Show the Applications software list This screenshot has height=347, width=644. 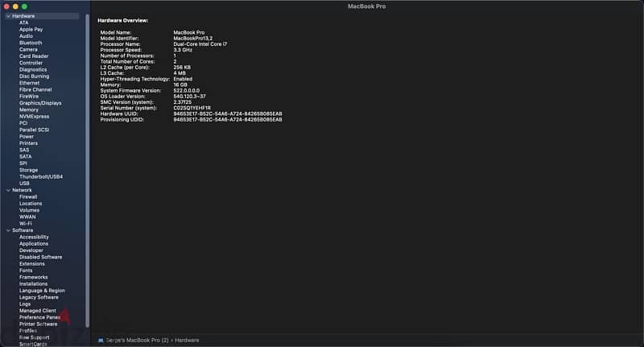(x=34, y=244)
